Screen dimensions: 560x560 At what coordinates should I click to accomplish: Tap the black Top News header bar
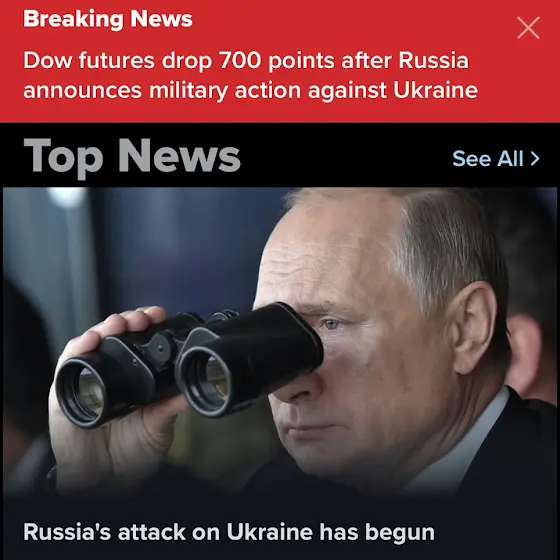pos(280,155)
